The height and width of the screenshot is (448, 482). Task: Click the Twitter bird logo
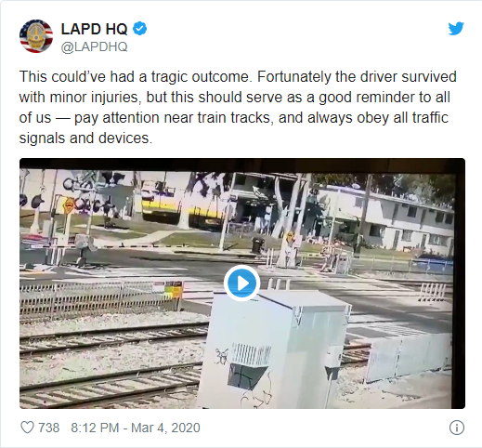point(456,29)
